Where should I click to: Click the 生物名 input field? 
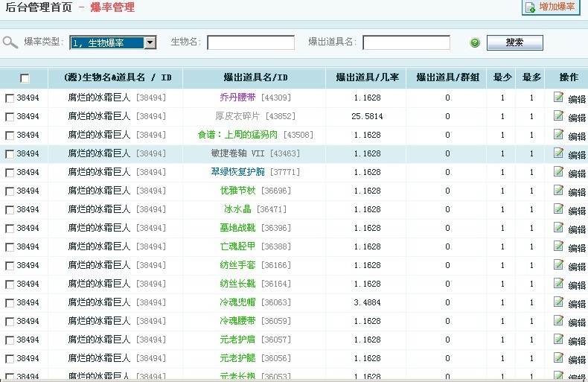pyautogui.click(x=251, y=42)
